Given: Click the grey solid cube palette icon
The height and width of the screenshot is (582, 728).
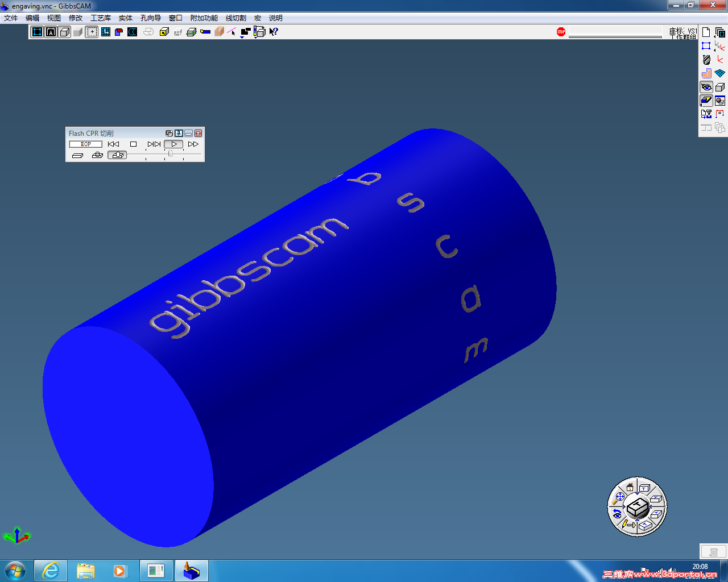Looking at the screenshot, I should coord(720,87).
